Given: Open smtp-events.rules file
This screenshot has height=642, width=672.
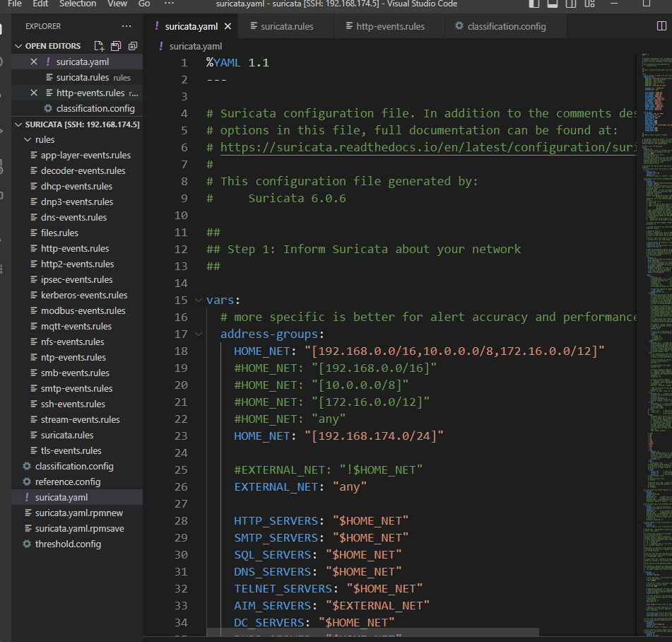Looking at the screenshot, I should coord(77,389).
